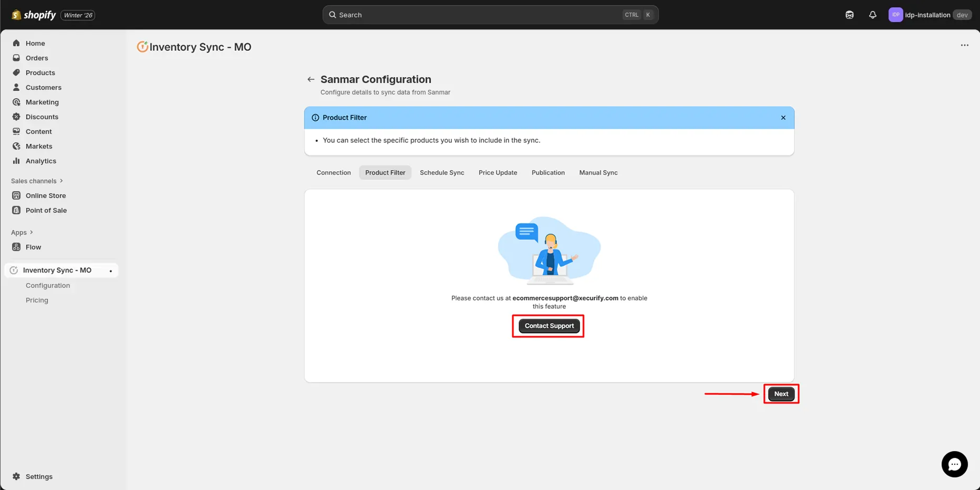
Task: Open the Flow app
Action: pos(33,247)
